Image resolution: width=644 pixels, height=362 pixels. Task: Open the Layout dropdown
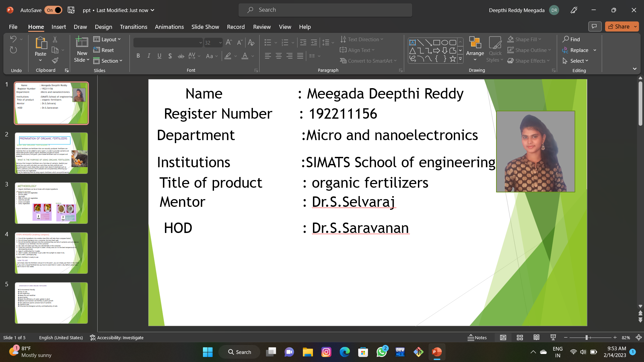[107, 39]
